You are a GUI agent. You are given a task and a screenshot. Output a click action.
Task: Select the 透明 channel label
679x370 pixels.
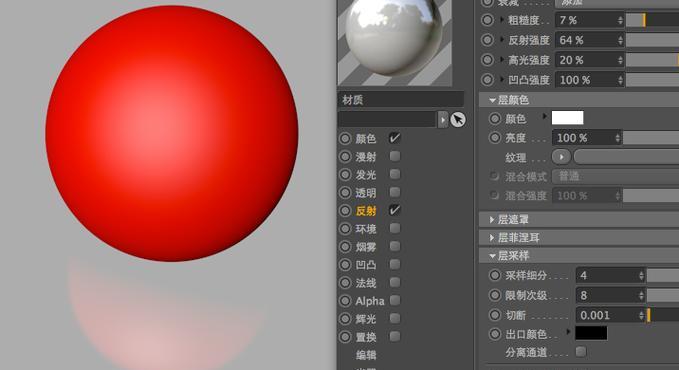click(365, 193)
